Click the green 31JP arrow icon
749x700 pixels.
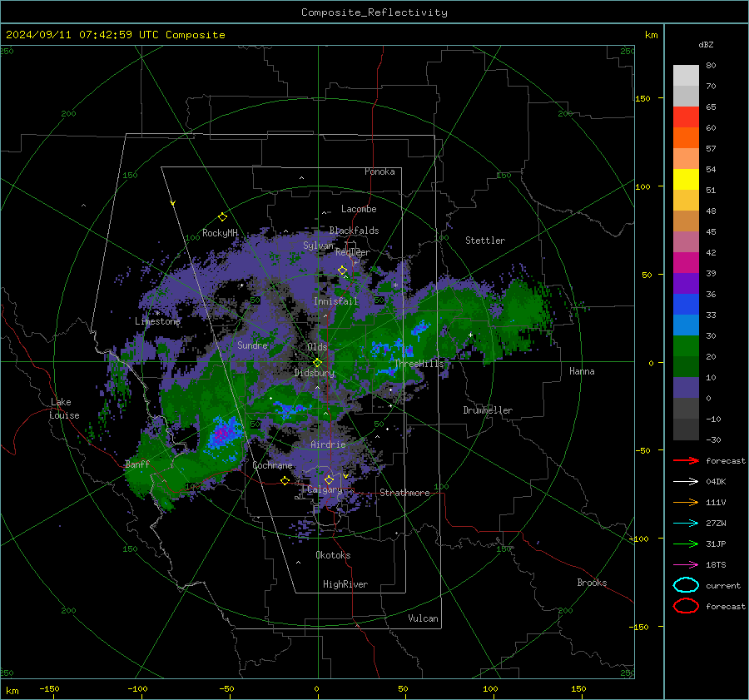pos(686,544)
